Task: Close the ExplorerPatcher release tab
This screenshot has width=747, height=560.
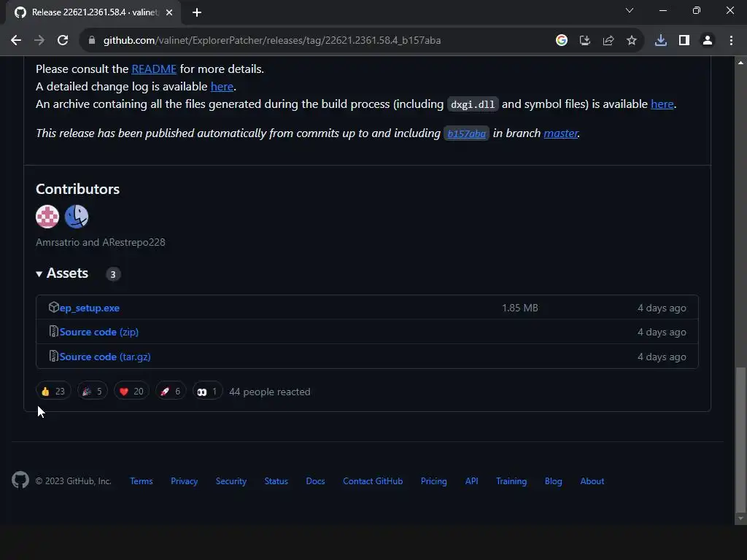Action: click(169, 12)
